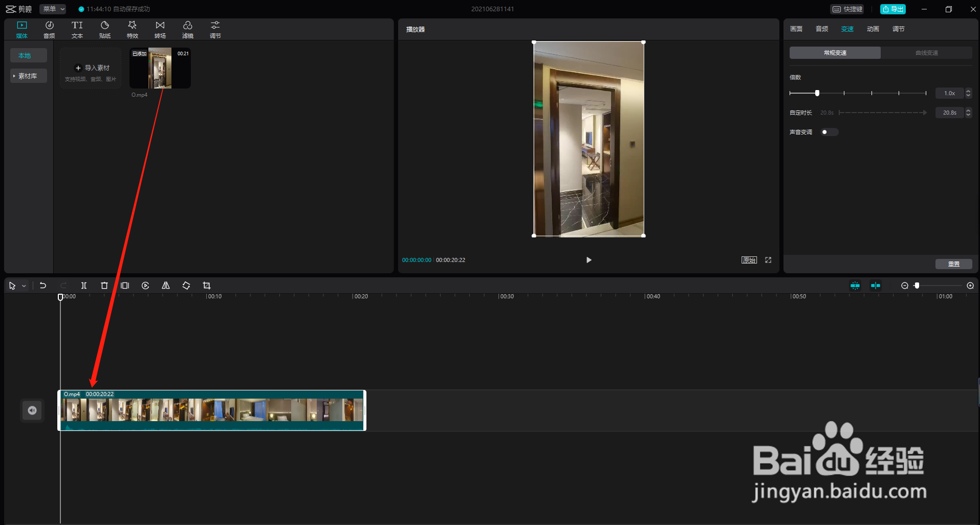This screenshot has width=980, height=525.
Task: Click the reverse playback icon
Action: (145, 286)
